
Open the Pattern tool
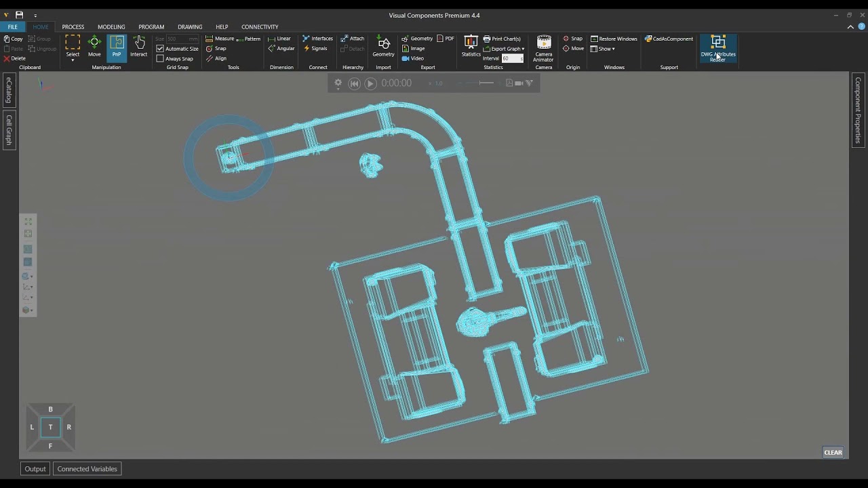pyautogui.click(x=248, y=39)
